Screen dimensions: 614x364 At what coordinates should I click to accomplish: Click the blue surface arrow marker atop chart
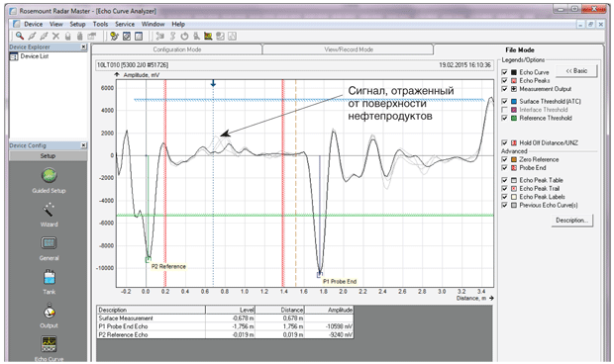(x=213, y=83)
